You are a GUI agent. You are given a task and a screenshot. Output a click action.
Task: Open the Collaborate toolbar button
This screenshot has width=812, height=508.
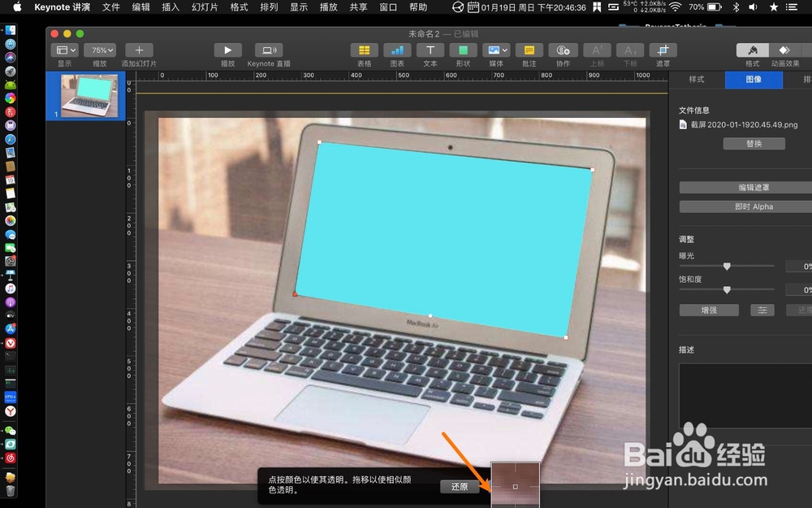coord(563,50)
